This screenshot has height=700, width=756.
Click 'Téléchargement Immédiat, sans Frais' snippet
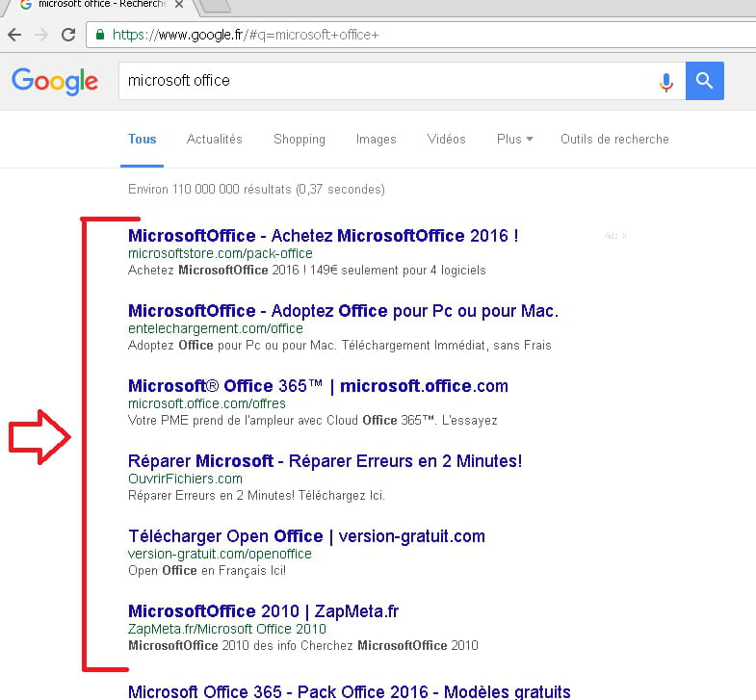click(446, 345)
